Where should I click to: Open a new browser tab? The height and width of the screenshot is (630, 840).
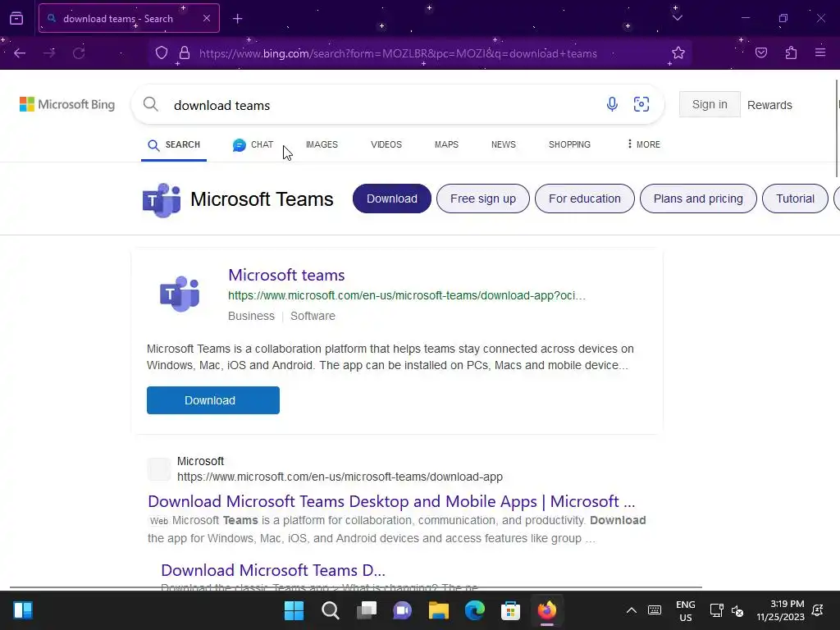click(237, 19)
